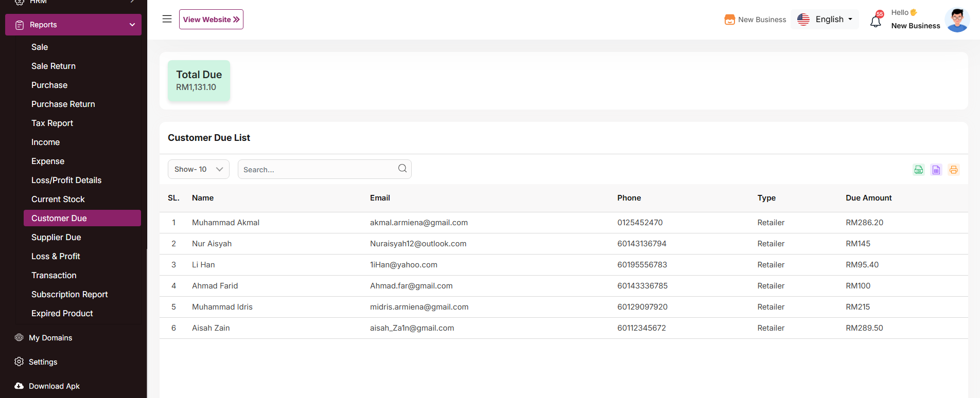Open Download Apk link
Viewport: 980px width, 398px height.
click(54, 386)
